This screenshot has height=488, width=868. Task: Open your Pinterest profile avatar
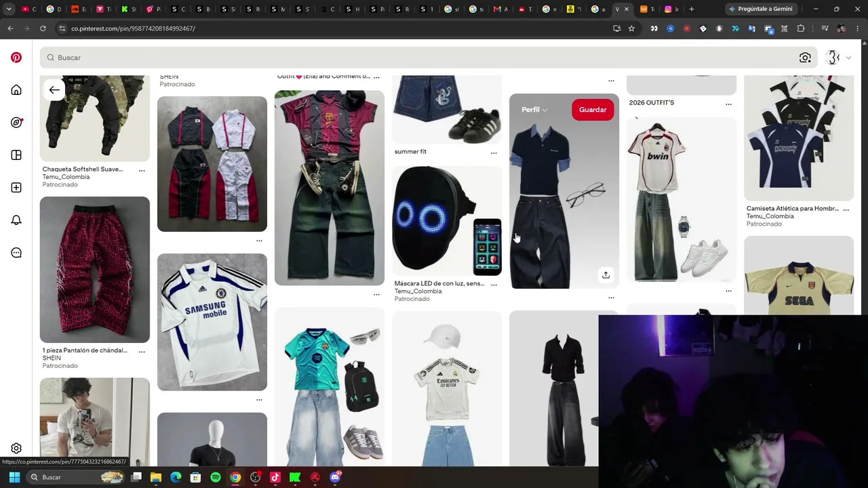[x=833, y=58]
